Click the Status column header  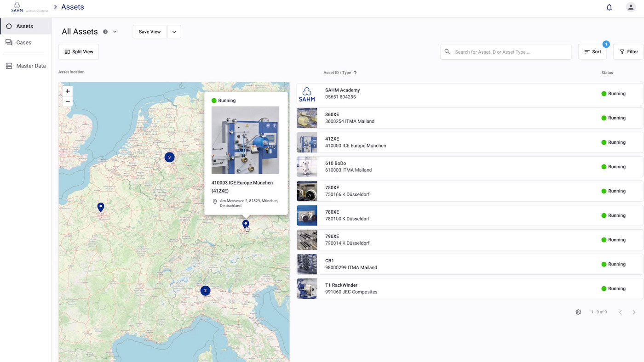pyautogui.click(x=607, y=73)
